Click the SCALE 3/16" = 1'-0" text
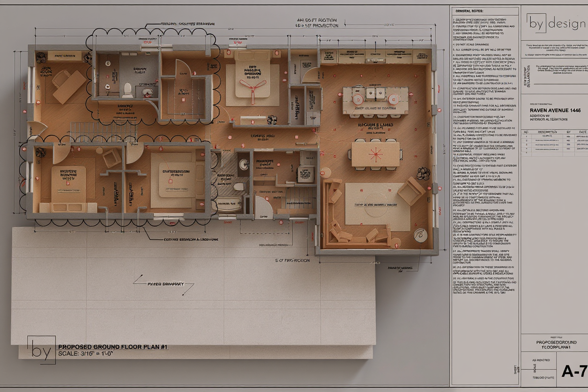This screenshot has height=392, width=588. 87,353
